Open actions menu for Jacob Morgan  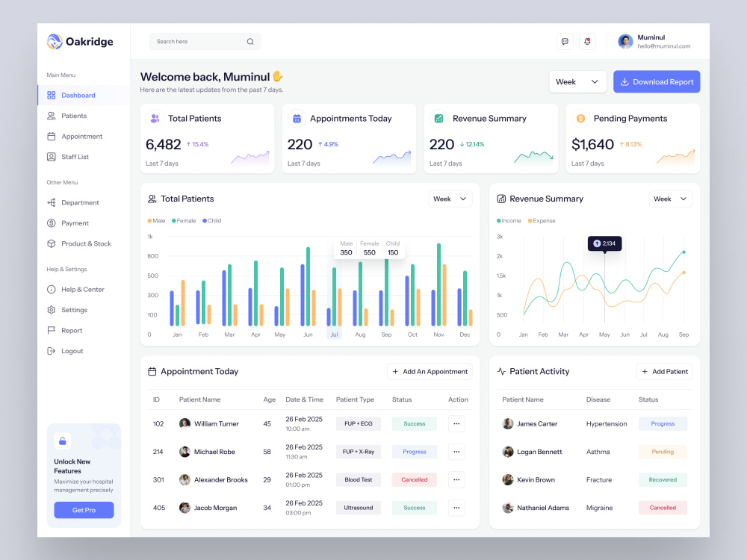pyautogui.click(x=456, y=508)
